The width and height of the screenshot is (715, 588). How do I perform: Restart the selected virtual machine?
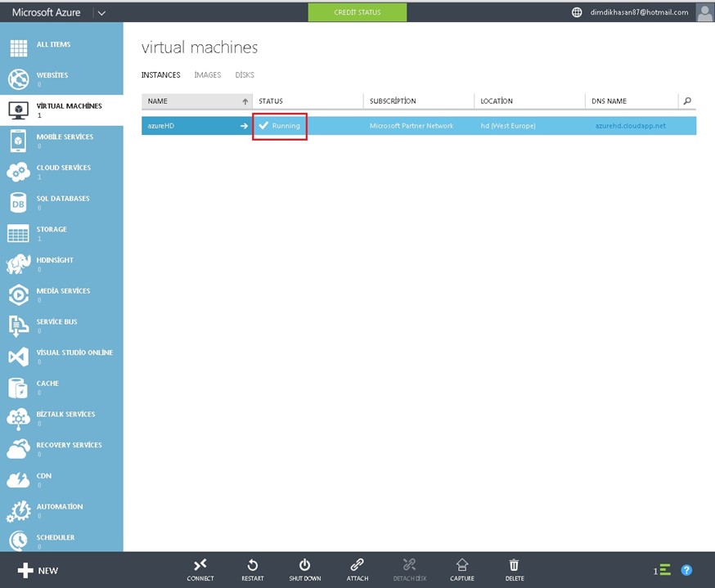click(253, 568)
